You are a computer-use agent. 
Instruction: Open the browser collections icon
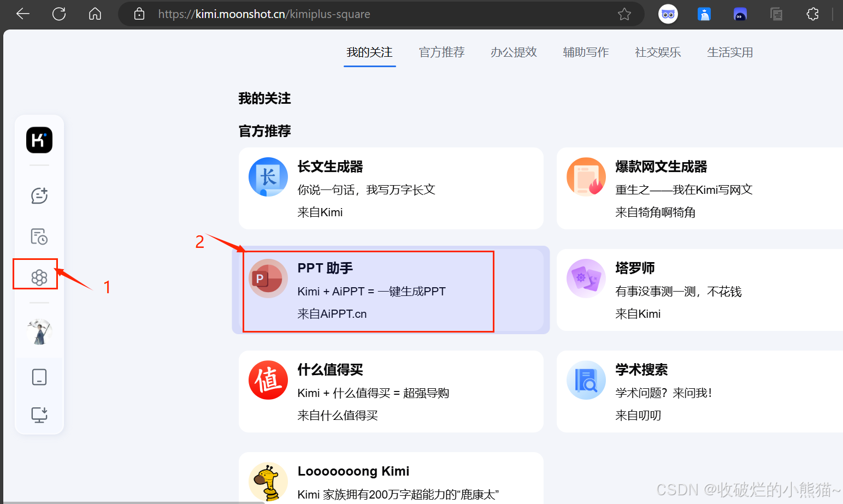(x=776, y=14)
